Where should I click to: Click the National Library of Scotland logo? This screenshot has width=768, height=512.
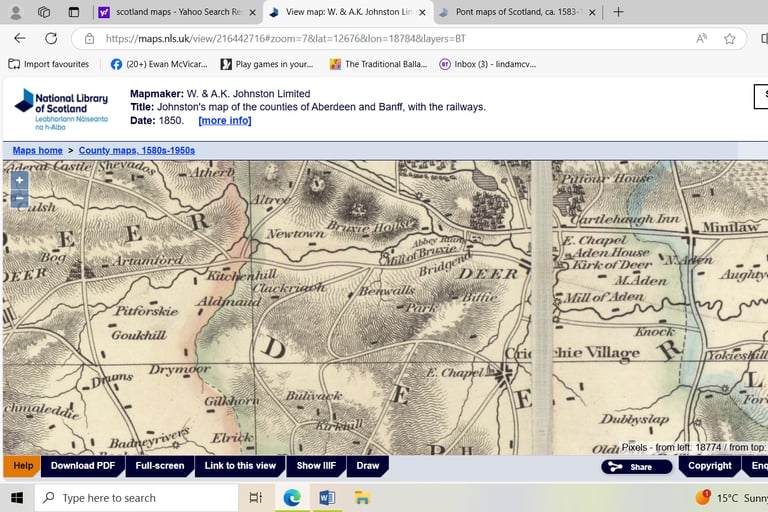pyautogui.click(x=61, y=109)
